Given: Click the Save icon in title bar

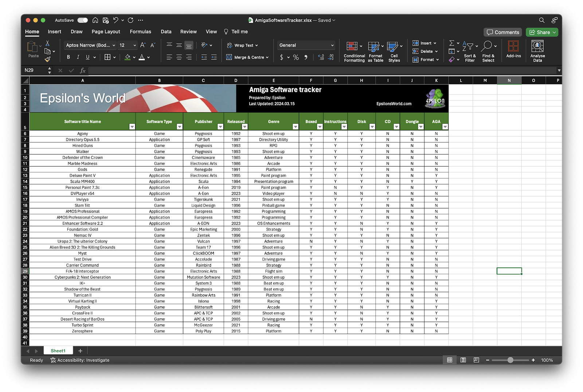Looking at the screenshot, I should (106, 20).
